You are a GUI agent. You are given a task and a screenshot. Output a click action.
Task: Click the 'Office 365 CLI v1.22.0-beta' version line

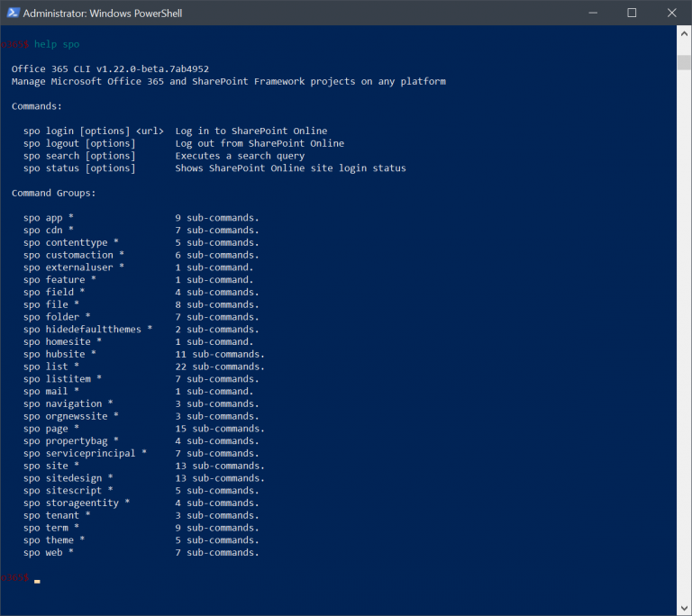click(110, 68)
